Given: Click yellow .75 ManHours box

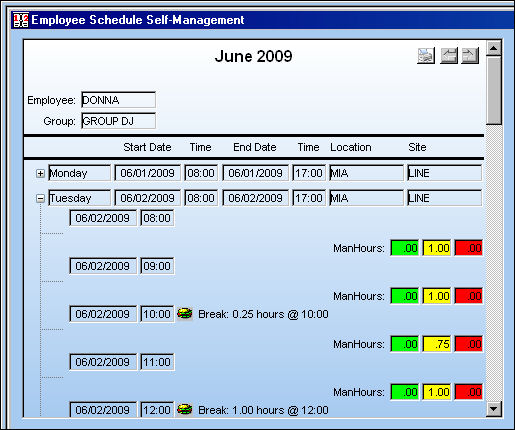Looking at the screenshot, I should pyautogui.click(x=437, y=344).
